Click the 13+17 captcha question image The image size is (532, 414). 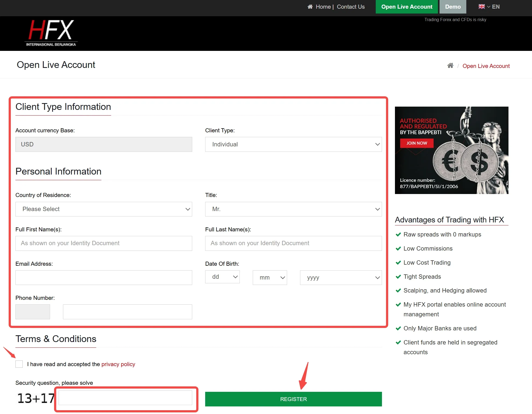[36, 398]
